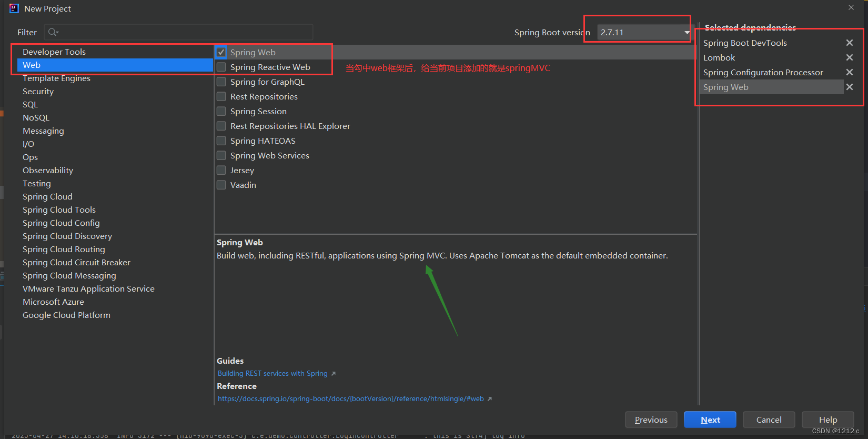Proceed with the Next button
The width and height of the screenshot is (868, 439).
pyautogui.click(x=710, y=420)
